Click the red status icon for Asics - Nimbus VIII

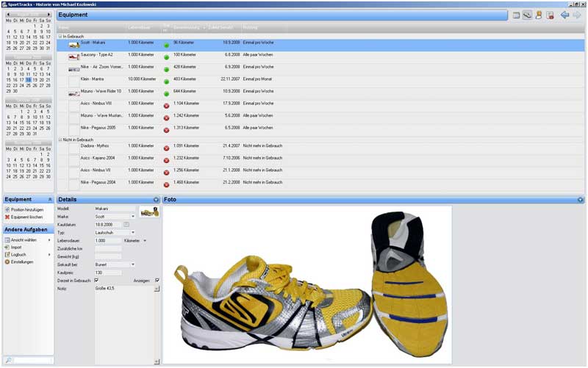[167, 106]
